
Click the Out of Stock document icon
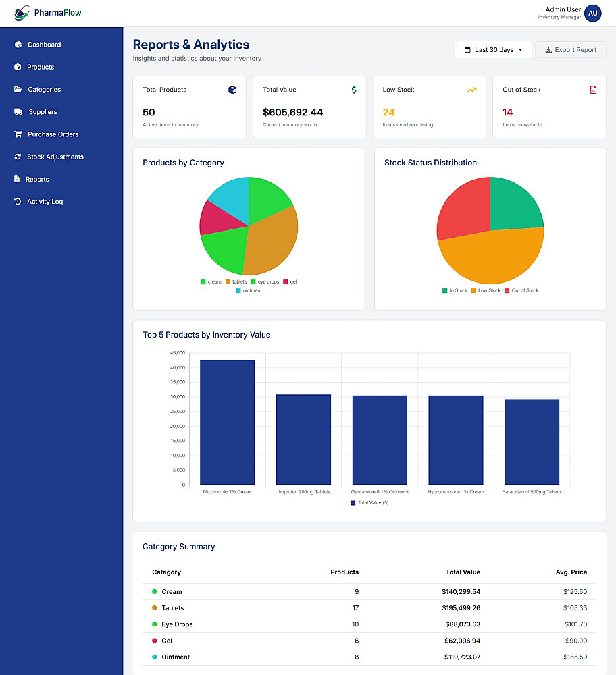click(593, 90)
